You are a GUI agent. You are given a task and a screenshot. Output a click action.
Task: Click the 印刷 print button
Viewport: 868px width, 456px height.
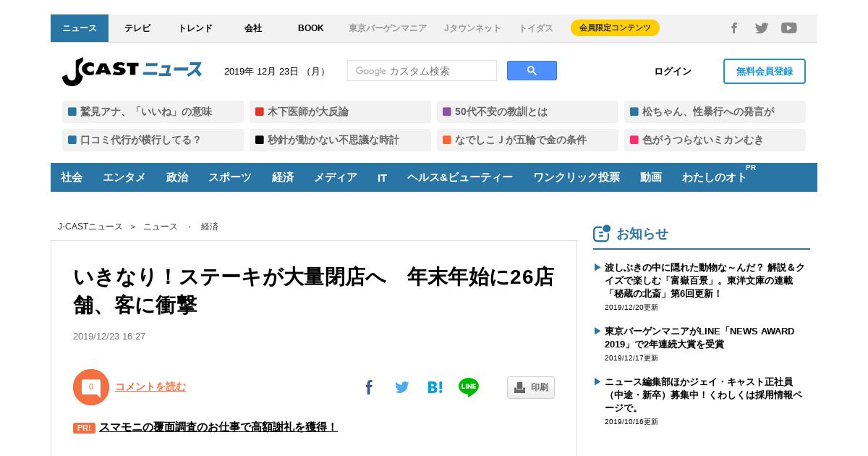pos(531,387)
